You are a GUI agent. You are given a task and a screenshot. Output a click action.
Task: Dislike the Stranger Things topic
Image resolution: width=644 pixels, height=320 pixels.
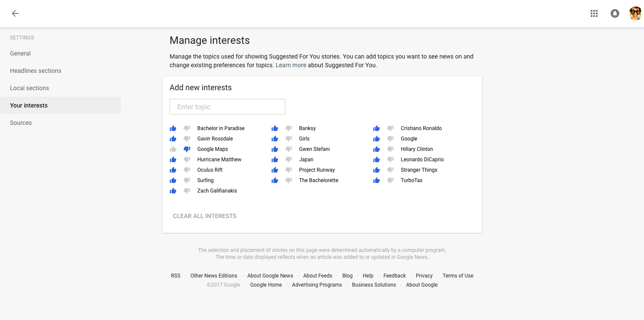click(x=390, y=170)
